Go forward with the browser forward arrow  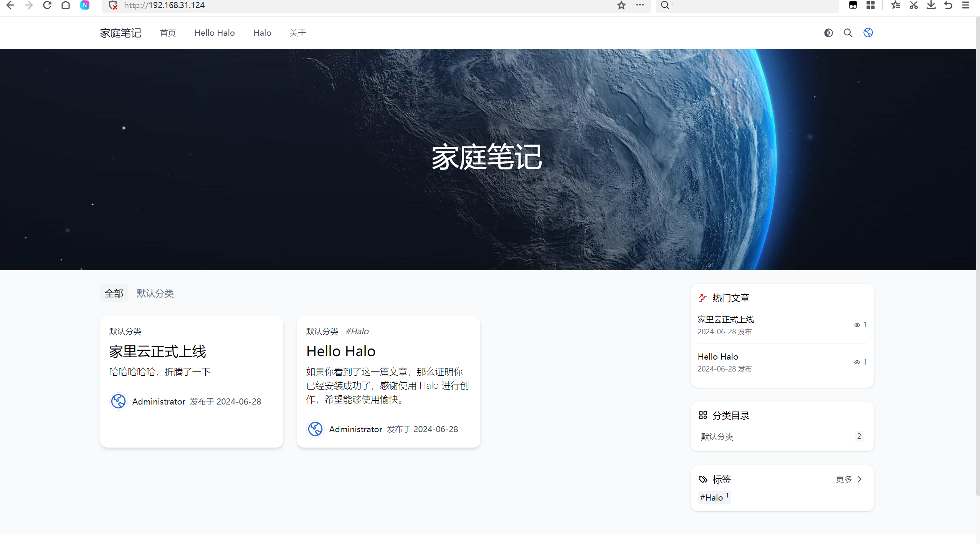[29, 5]
